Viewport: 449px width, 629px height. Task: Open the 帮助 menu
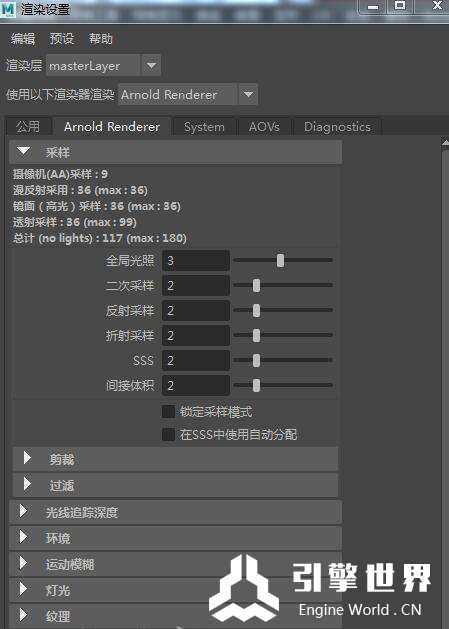click(100, 39)
